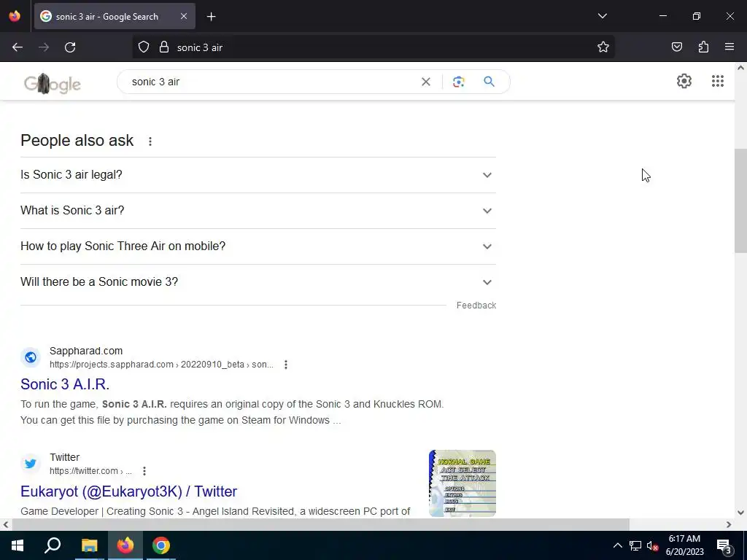Open the Firefox extensions puzzle icon
This screenshot has height=560, width=747.
tap(703, 47)
